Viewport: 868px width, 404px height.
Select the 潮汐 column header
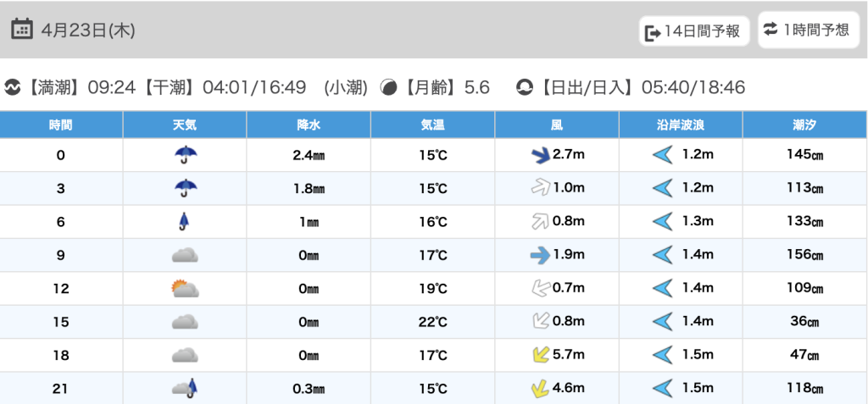(804, 125)
